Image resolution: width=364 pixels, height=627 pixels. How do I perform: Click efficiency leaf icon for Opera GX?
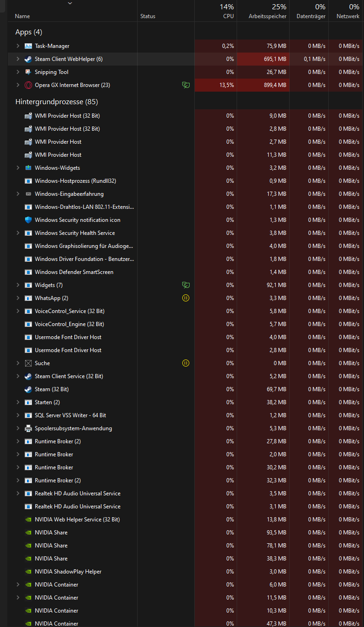[186, 85]
